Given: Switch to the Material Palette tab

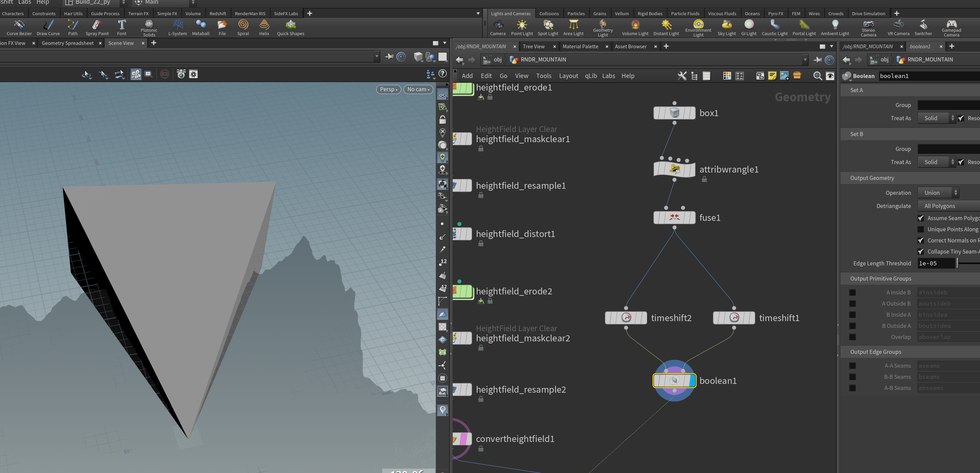Looking at the screenshot, I should coord(580,47).
